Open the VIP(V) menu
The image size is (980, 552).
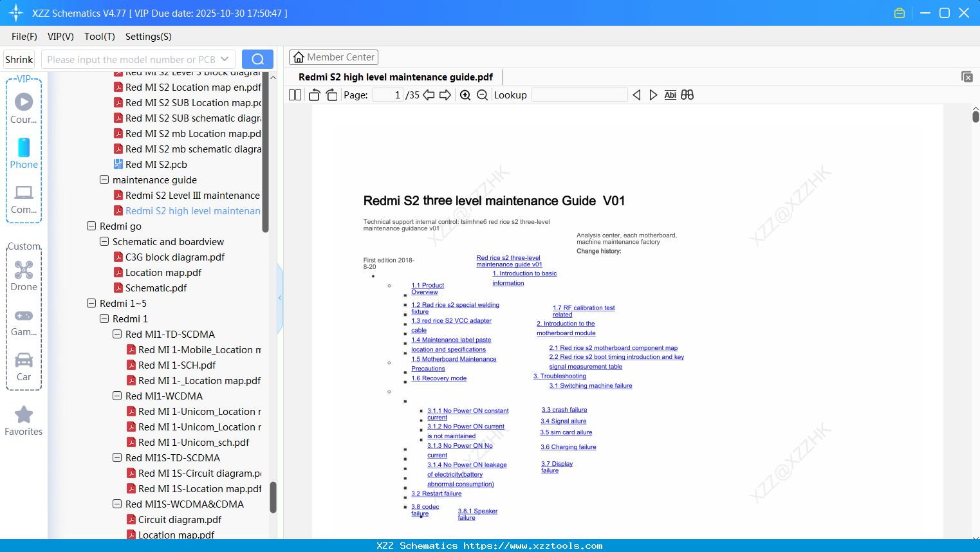(x=60, y=37)
